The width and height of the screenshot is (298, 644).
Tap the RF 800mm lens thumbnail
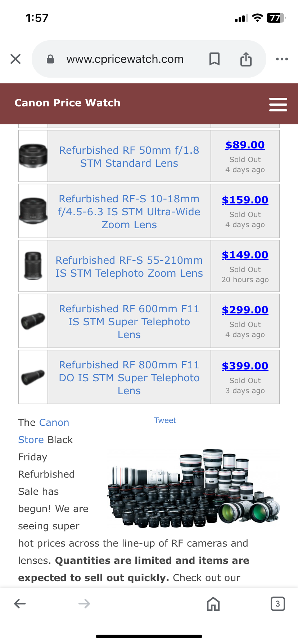[x=33, y=377]
